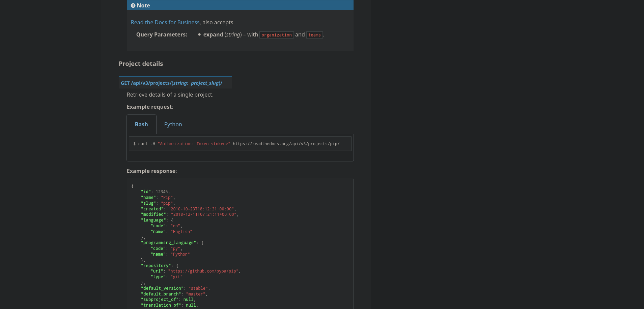Switch to the Python tab
The width and height of the screenshot is (644, 309).
click(173, 124)
